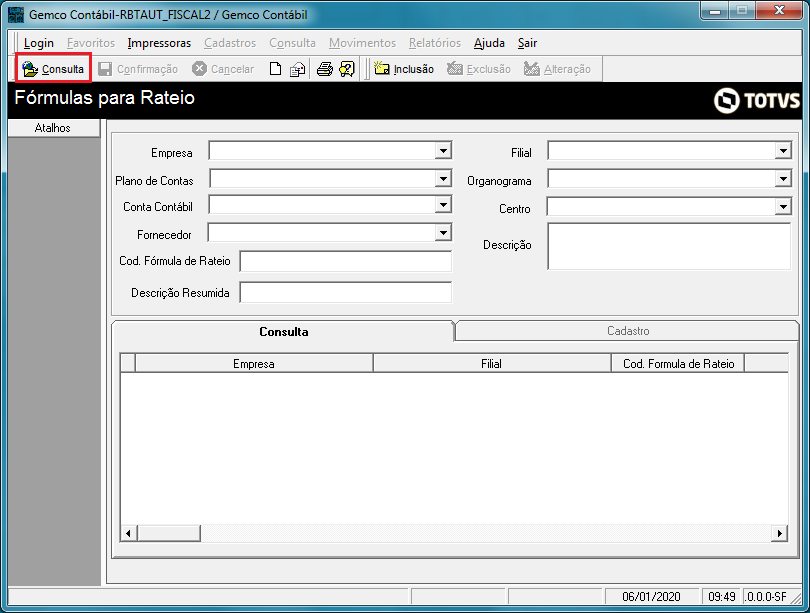
Task: Click the copy document icon in toolbar
Action: [x=298, y=69]
